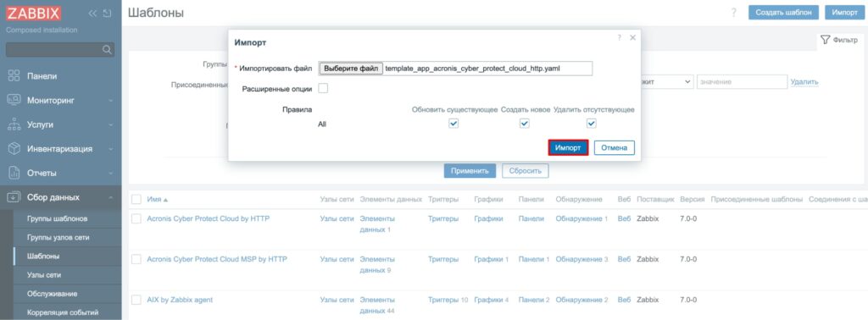Open Обнаружение 3 for Acronis MSP row
Screen dimensions: 868x320
[581, 259]
